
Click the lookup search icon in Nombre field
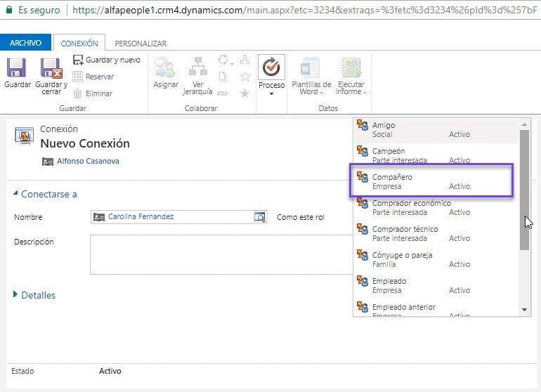coord(259,217)
